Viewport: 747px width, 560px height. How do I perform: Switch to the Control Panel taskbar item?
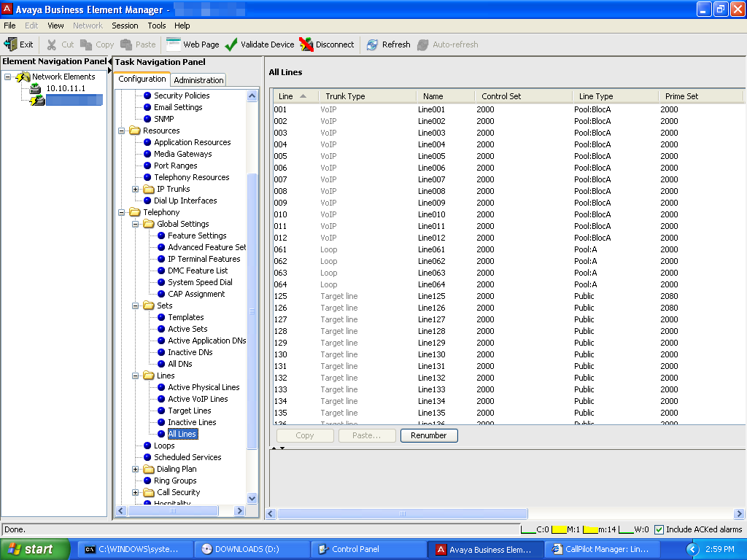pos(368,549)
